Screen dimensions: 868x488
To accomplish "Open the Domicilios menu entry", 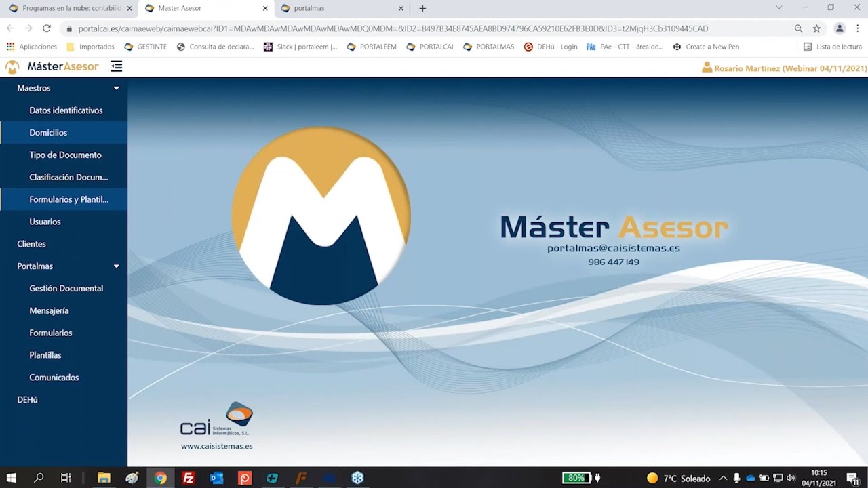I will tap(64, 133).
